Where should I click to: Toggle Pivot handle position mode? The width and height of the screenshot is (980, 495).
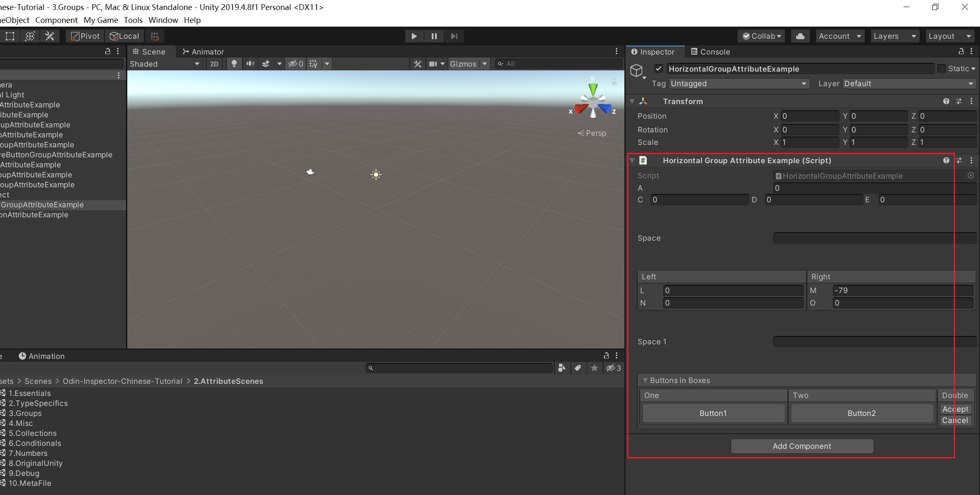pyautogui.click(x=85, y=36)
